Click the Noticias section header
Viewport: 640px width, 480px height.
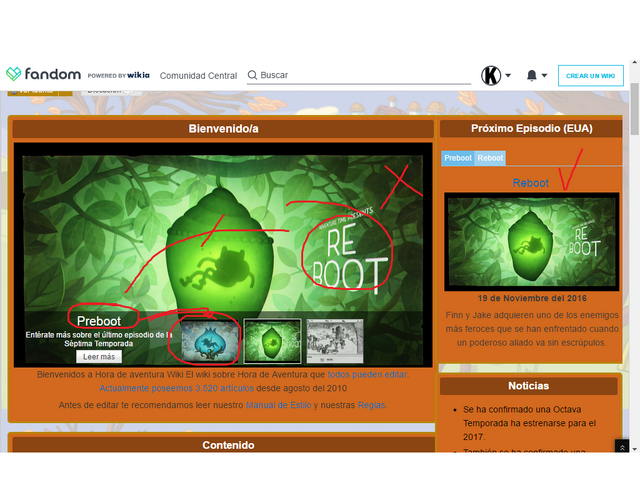tap(528, 386)
